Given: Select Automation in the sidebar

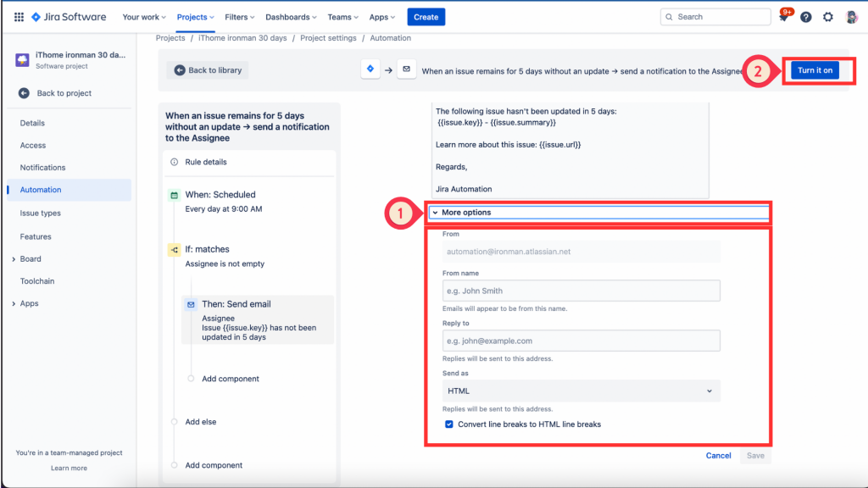Looking at the screenshot, I should click(x=70, y=190).
